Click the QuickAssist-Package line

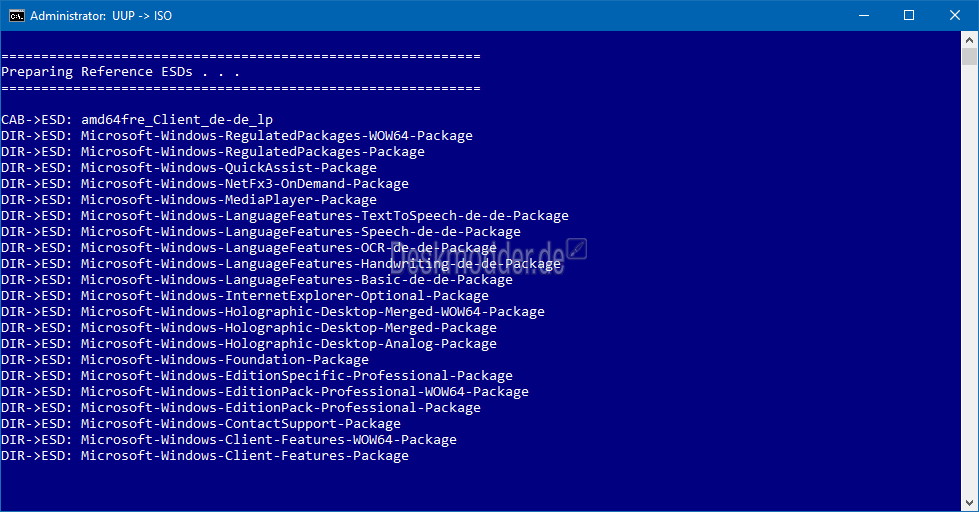pos(189,167)
